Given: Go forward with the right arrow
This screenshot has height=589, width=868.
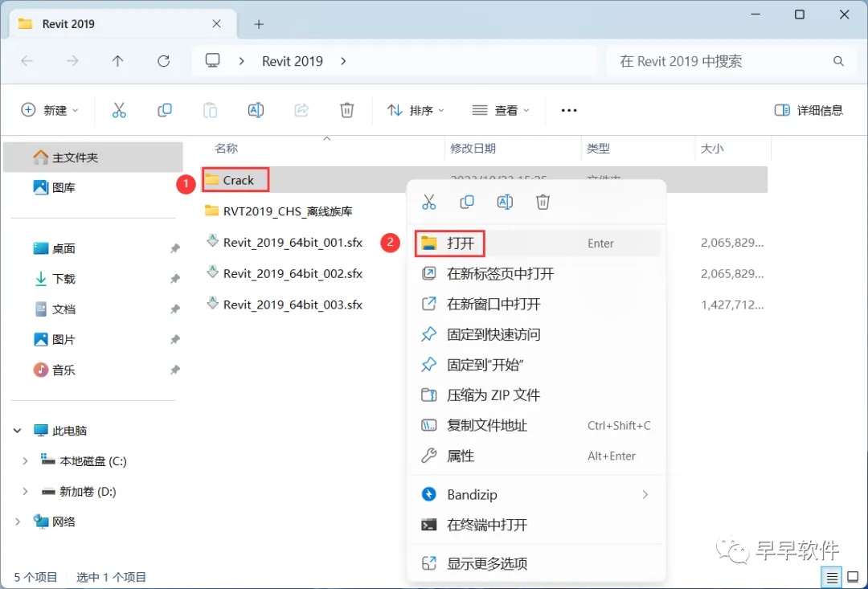Looking at the screenshot, I should coord(72,61).
